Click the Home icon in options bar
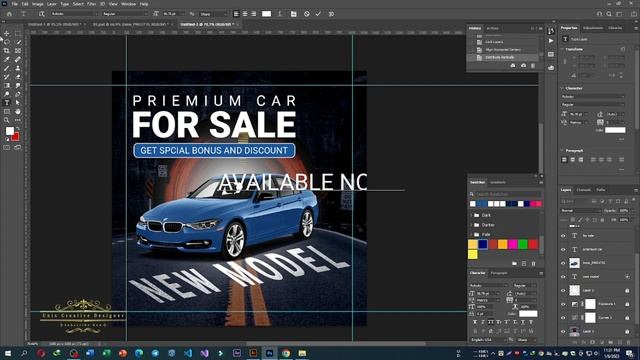 click(x=9, y=14)
